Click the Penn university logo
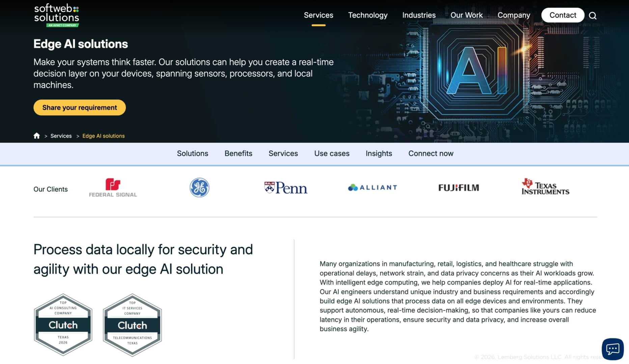This screenshot has height=364, width=629. click(x=285, y=188)
